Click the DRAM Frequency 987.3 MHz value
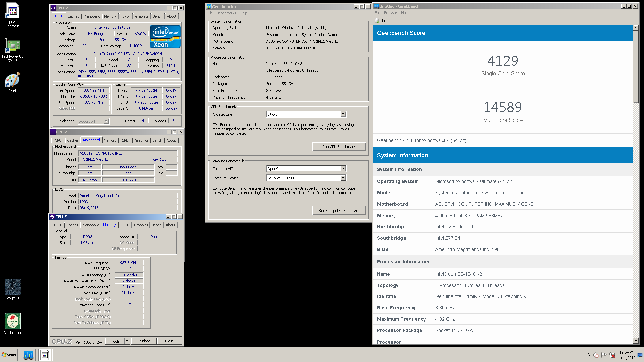 pyautogui.click(x=129, y=263)
